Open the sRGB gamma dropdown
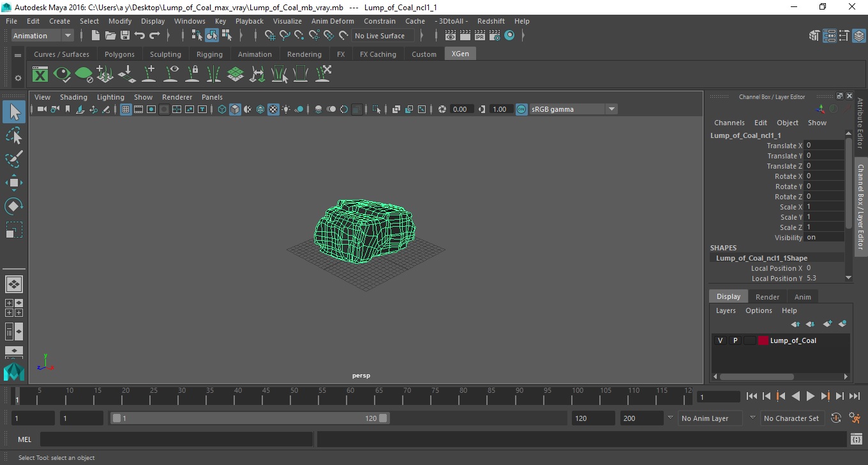This screenshot has width=868, height=465. pyautogui.click(x=573, y=109)
